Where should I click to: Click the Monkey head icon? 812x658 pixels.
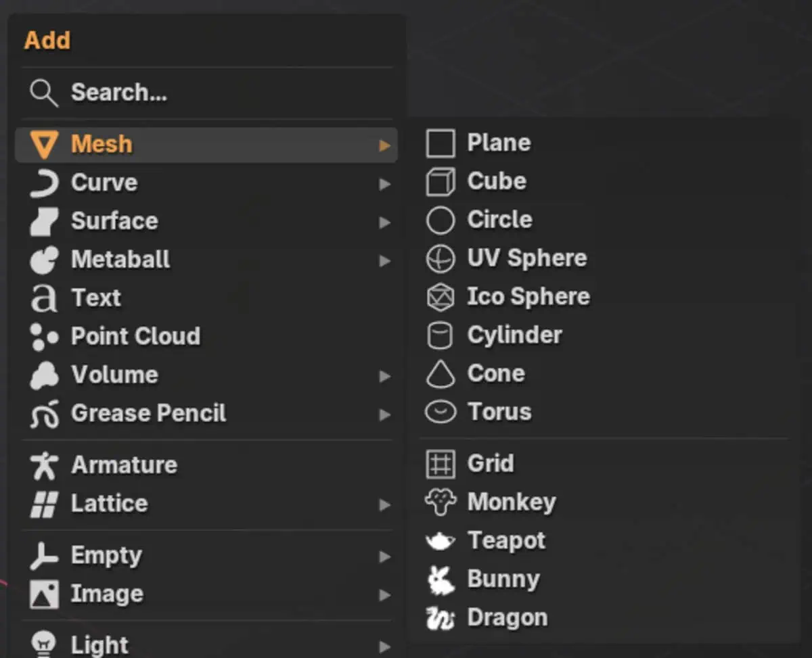[441, 502]
